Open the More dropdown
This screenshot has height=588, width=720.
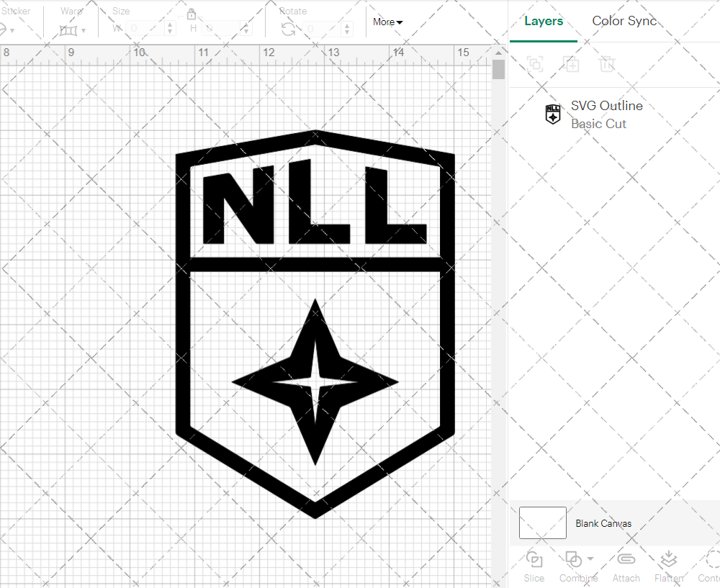387,22
